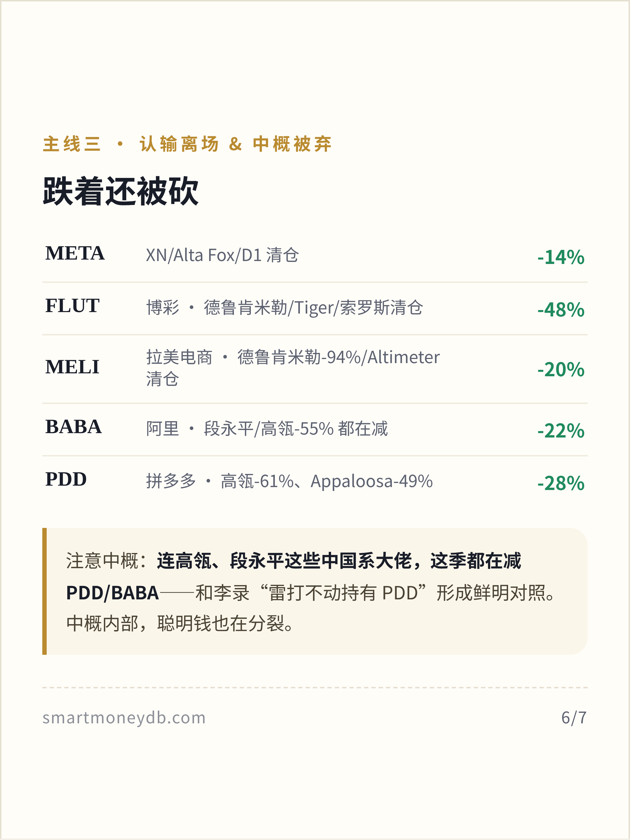
Task: Click the -20% value for MELI
Action: (561, 369)
